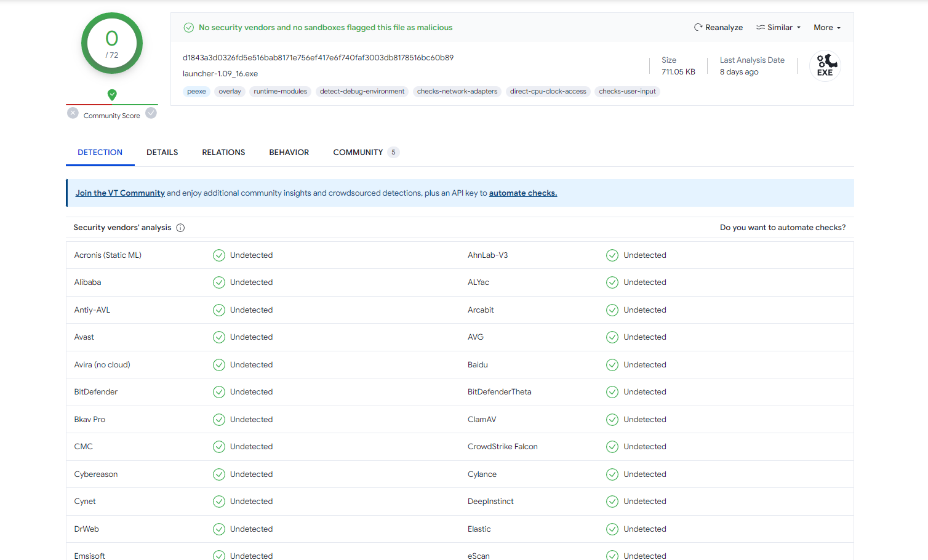Click the Acronis (Static ML) vendor name
The height and width of the screenshot is (560, 928).
point(108,255)
